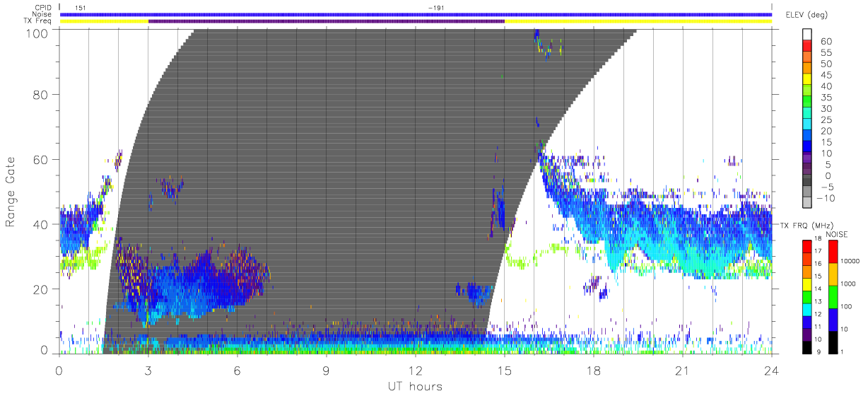This screenshot has height=401, width=868.
Task: Click the CPID value '-191'
Action: (x=436, y=8)
